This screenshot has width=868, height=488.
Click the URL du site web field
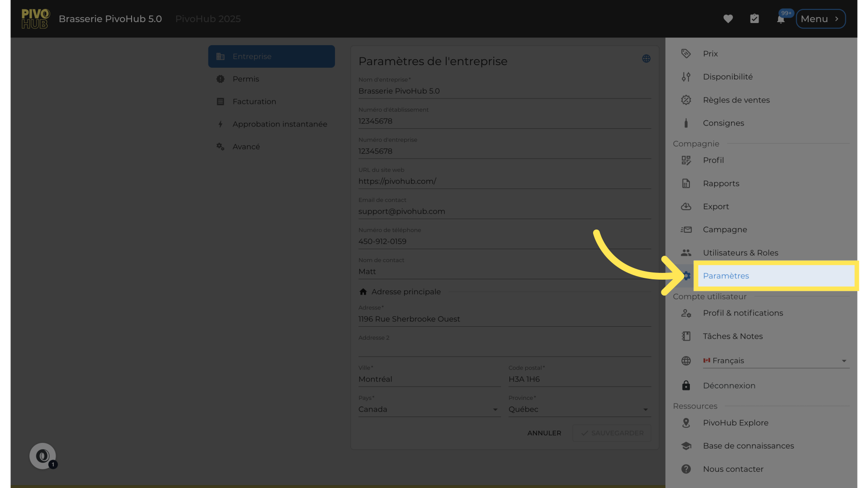coord(505,181)
